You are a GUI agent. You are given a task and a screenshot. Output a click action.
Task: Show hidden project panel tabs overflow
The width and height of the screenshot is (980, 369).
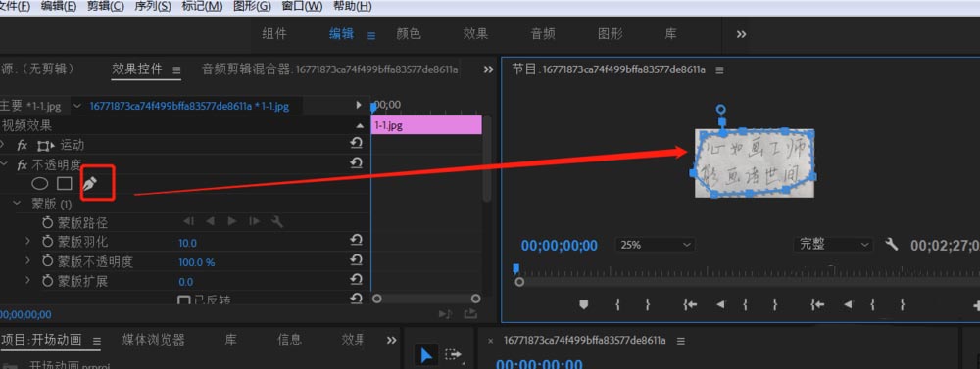391,341
